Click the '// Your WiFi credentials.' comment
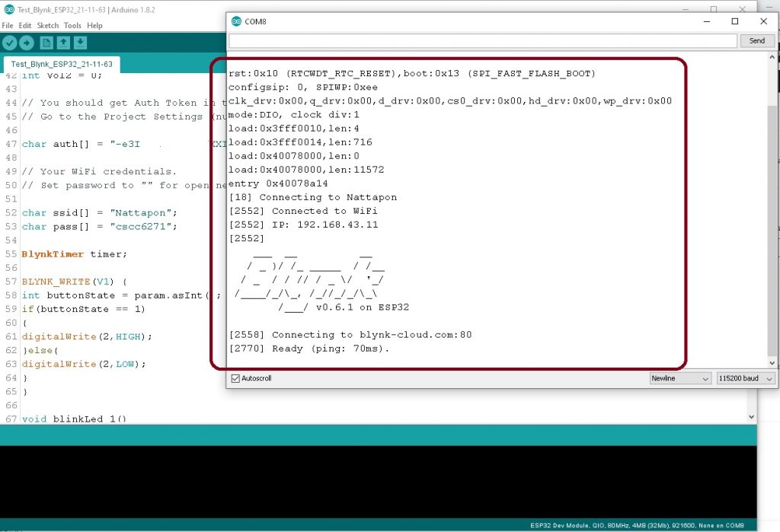The image size is (780, 532). pyautogui.click(x=99, y=171)
